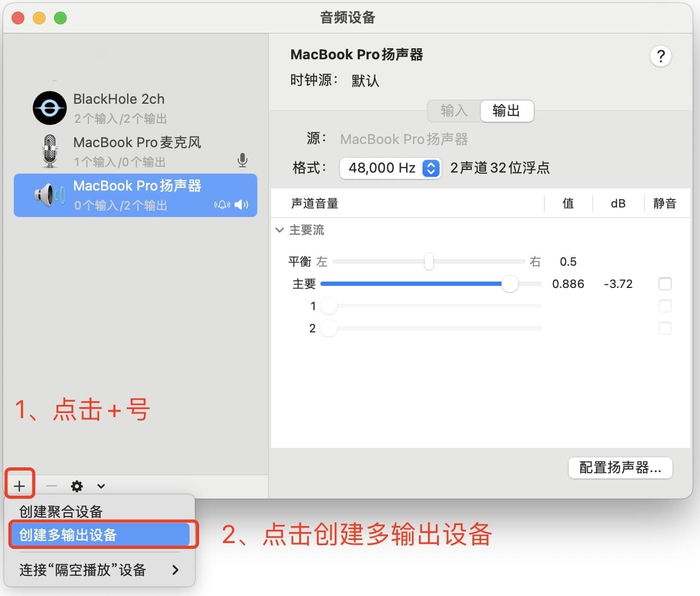
Task: Click the default input microphone indicator icon
Action: tap(243, 160)
